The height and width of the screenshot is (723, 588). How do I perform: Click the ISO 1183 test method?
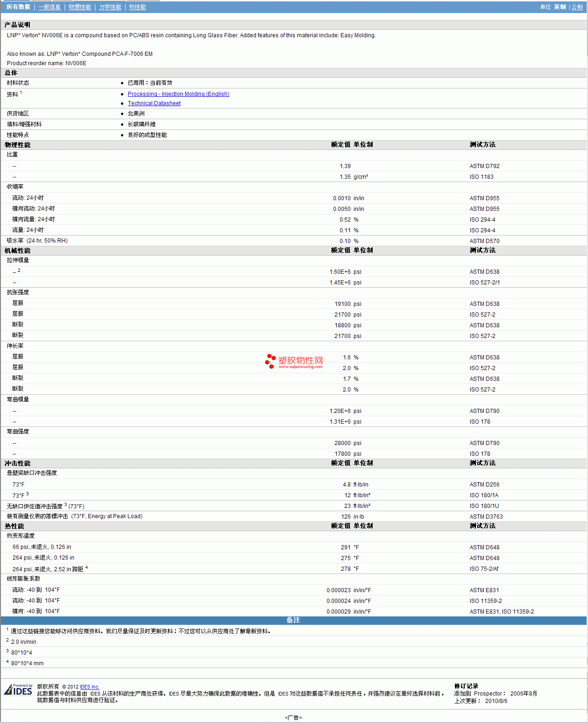coord(481,177)
